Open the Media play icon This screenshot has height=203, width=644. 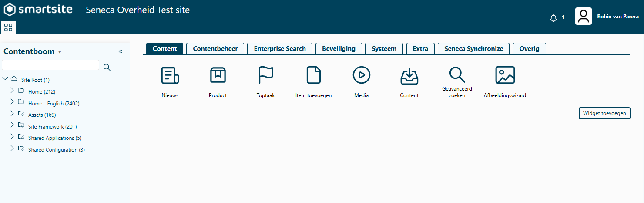click(361, 75)
